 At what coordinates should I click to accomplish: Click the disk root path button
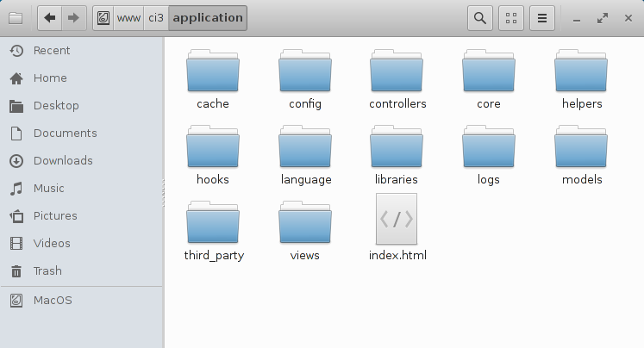103,17
